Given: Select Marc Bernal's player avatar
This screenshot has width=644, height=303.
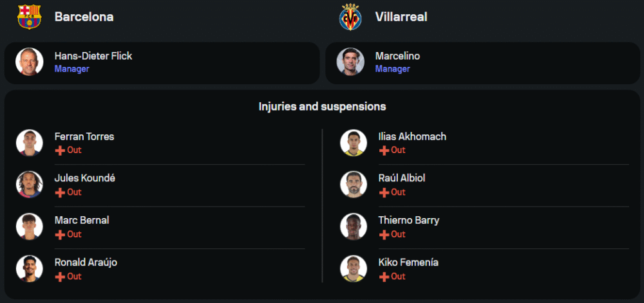Looking at the screenshot, I should tap(29, 226).
